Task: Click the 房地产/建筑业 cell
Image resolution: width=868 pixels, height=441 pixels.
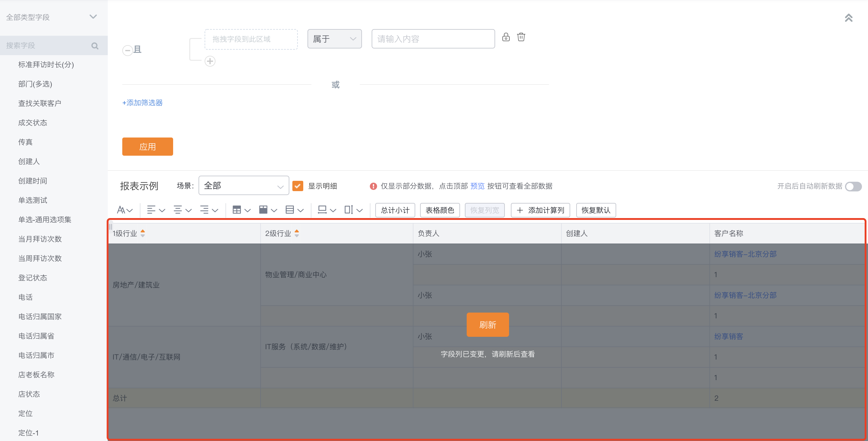Action: point(184,285)
